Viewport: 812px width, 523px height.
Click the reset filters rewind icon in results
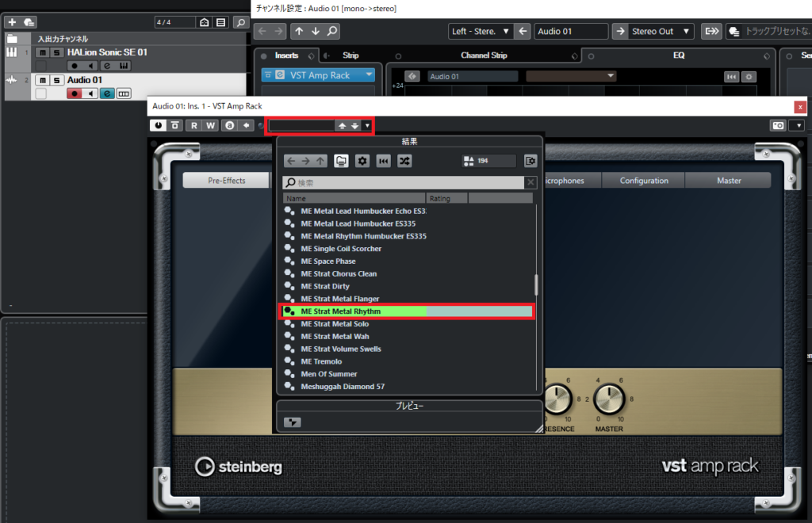[384, 161]
